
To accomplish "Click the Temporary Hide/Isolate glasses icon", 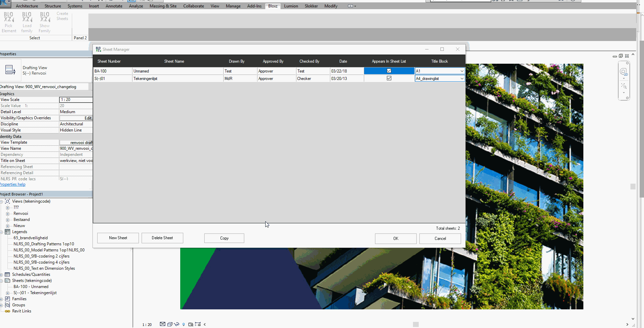I will [176, 324].
